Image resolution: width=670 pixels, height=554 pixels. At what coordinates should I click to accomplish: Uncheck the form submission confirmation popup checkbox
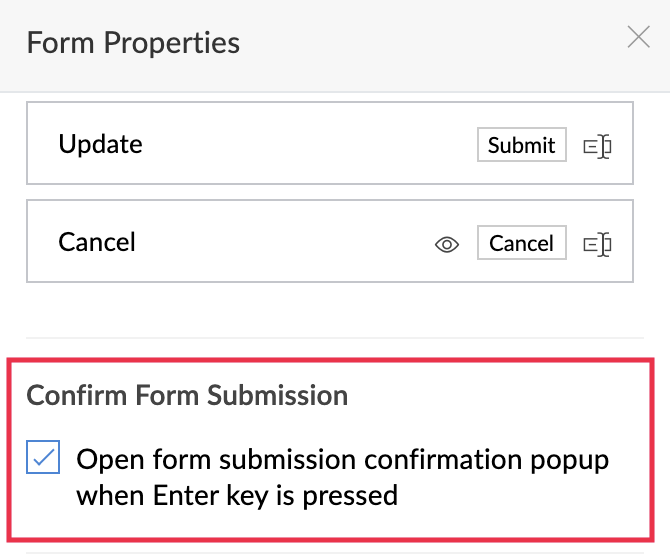pos(43,460)
